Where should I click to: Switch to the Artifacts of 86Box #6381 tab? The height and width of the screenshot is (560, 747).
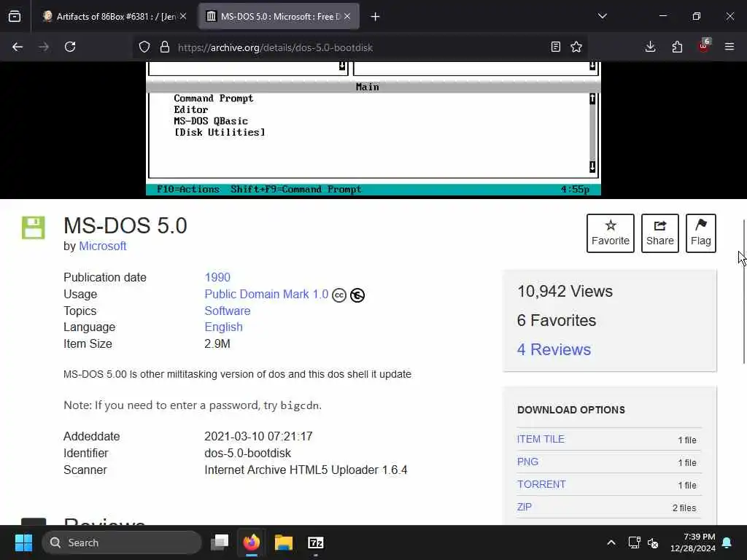[116, 17]
